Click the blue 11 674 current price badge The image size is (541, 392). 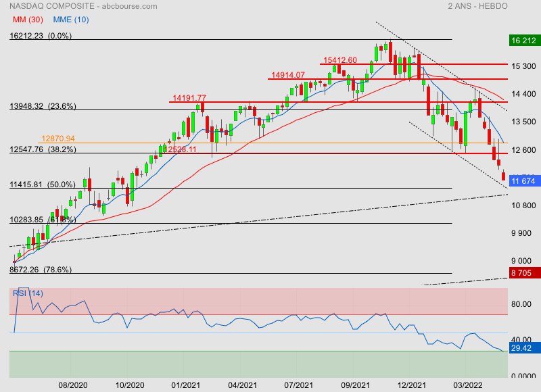click(x=525, y=181)
